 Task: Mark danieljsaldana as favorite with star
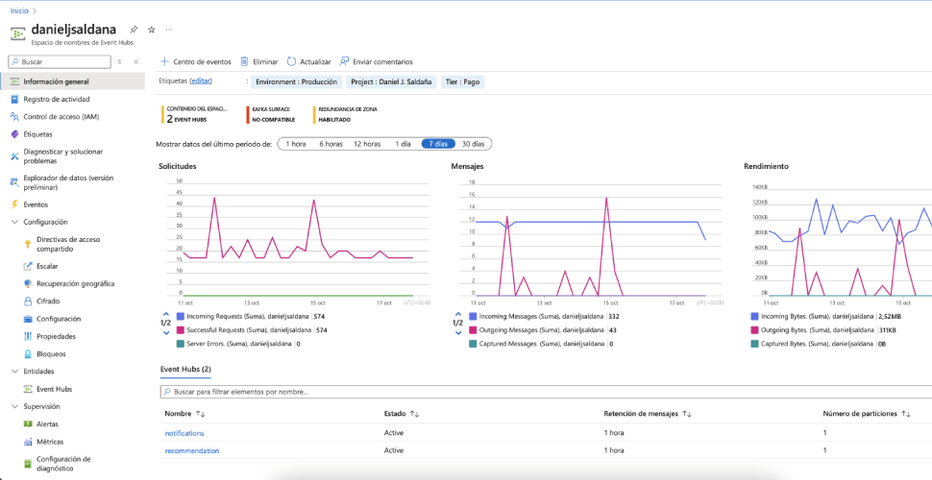[x=151, y=29]
